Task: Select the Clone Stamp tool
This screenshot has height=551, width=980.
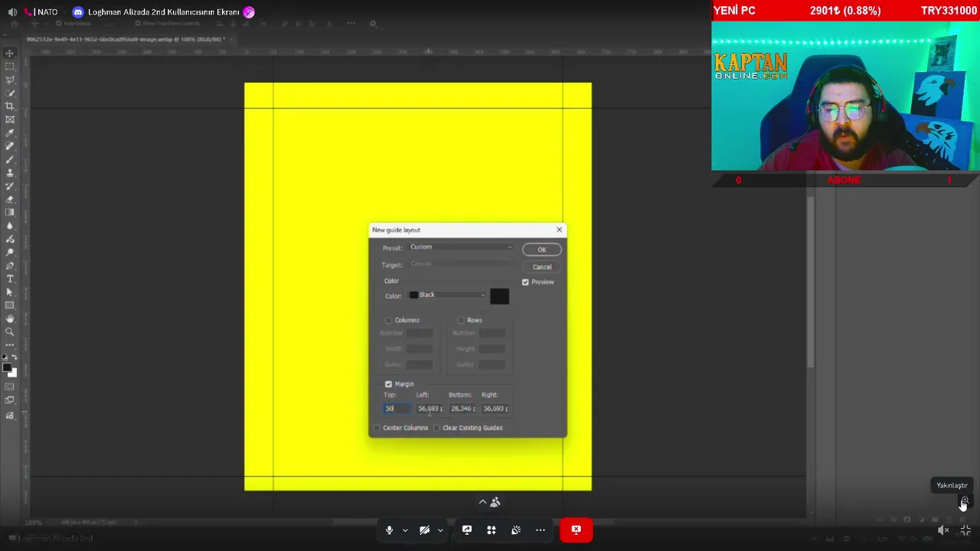Action: (x=10, y=173)
